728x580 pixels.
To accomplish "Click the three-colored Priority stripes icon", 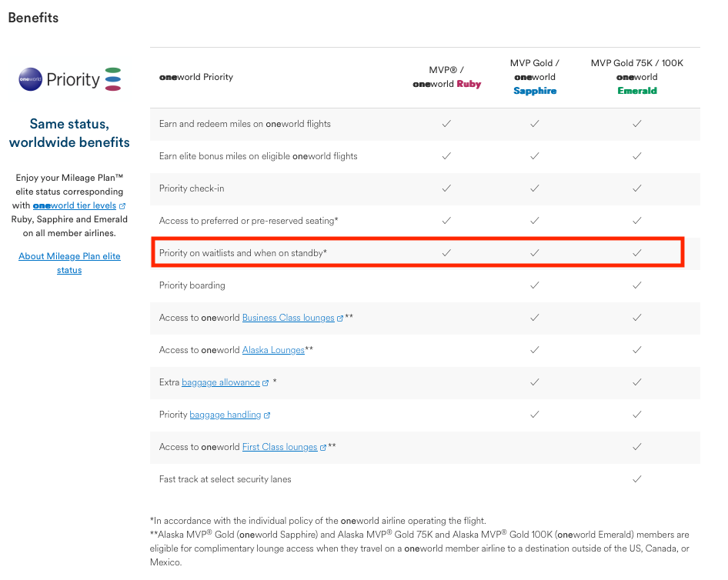I will [113, 79].
